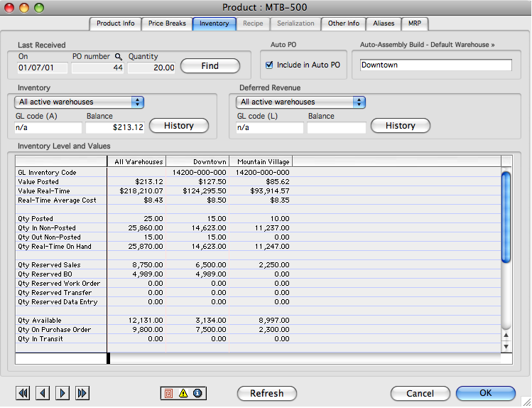
Task: Go to the first record
Action: click(x=23, y=393)
